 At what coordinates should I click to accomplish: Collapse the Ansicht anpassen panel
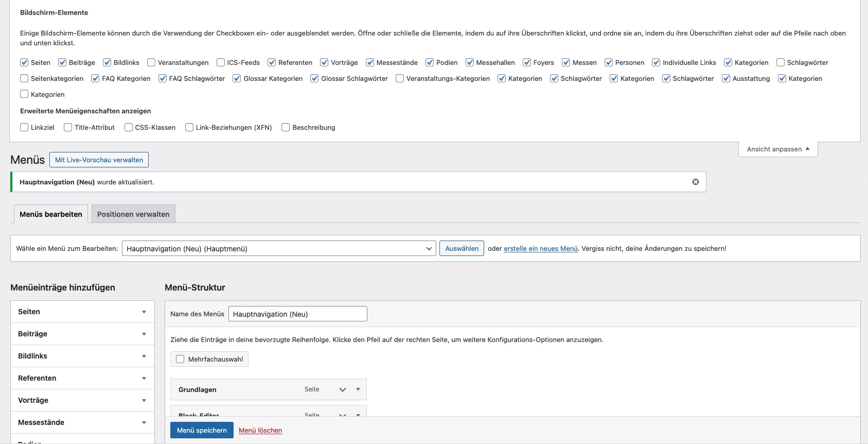pyautogui.click(x=777, y=149)
